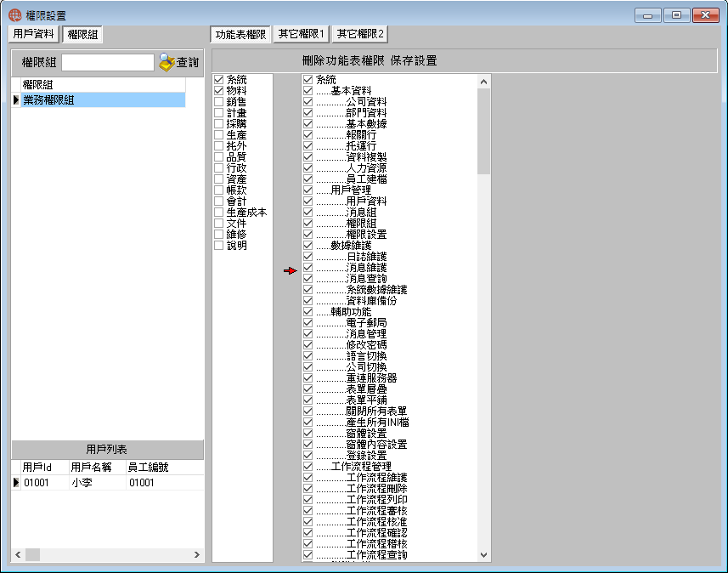This screenshot has height=573, width=728.
Task: Uncheck the 語言切換 permission
Action: click(308, 356)
